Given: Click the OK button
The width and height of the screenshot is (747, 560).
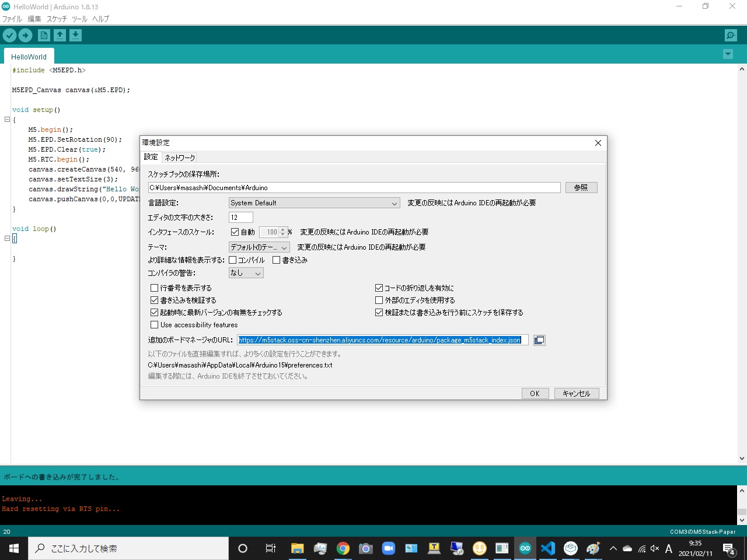Looking at the screenshot, I should click(x=535, y=394).
